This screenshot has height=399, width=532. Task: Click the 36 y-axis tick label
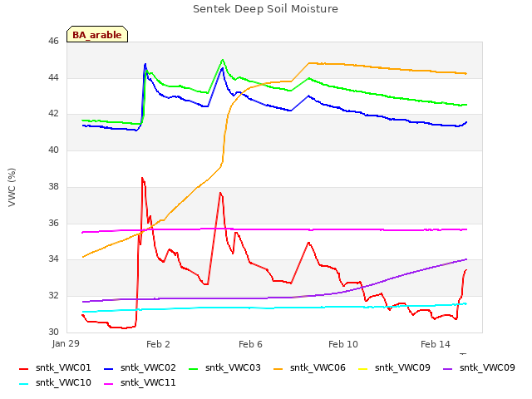click(53, 224)
